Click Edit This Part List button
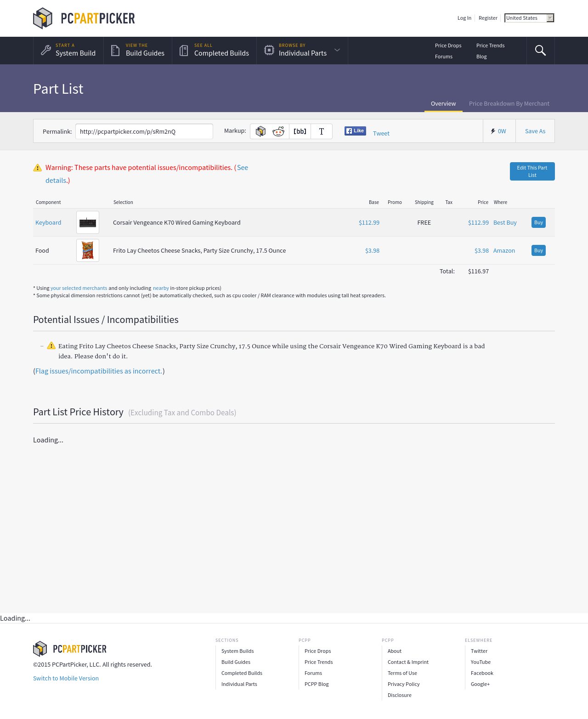588x719 pixels. (x=532, y=171)
